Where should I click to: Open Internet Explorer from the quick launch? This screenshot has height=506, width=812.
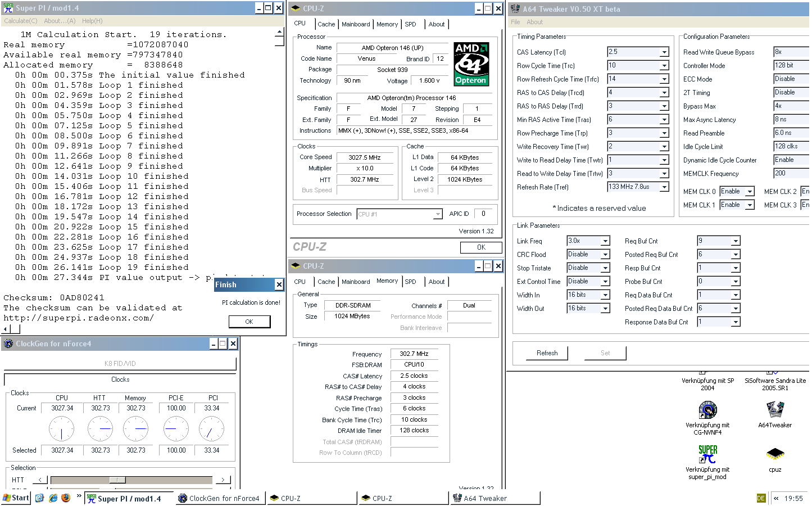tap(53, 498)
